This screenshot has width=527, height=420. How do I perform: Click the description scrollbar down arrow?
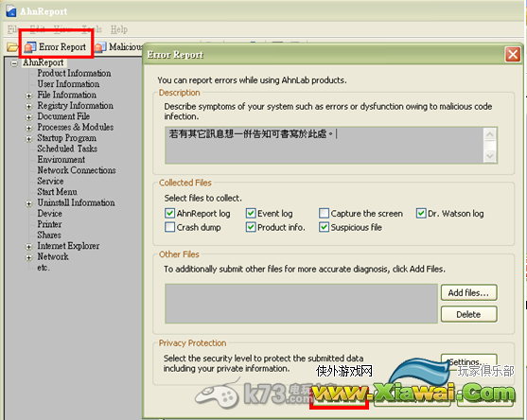490,156
